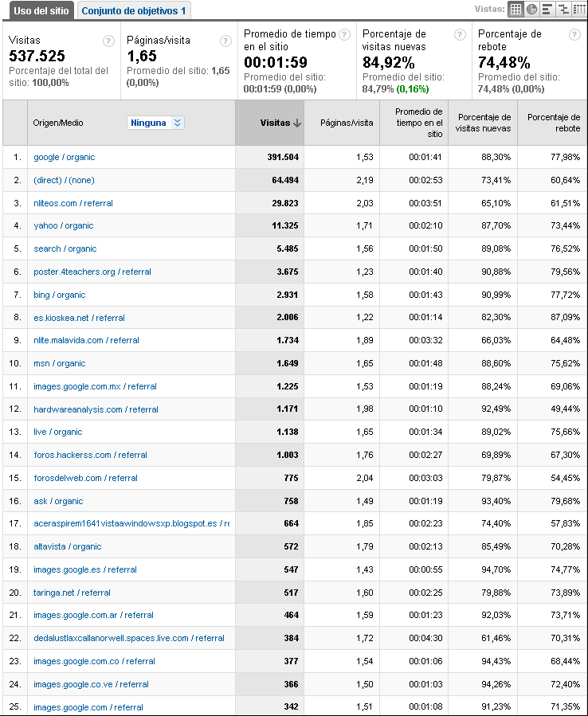
Task: Switch to performance bar view icon
Action: pos(547,9)
